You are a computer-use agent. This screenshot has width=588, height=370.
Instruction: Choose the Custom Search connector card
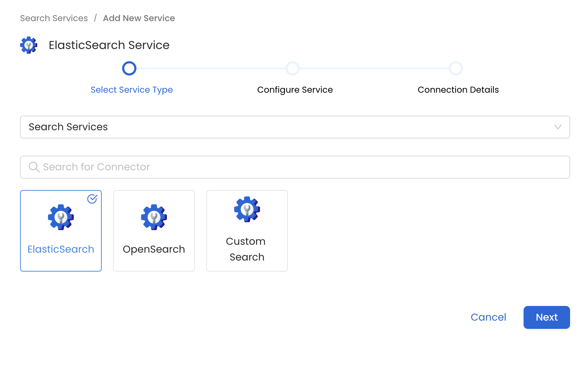point(246,231)
